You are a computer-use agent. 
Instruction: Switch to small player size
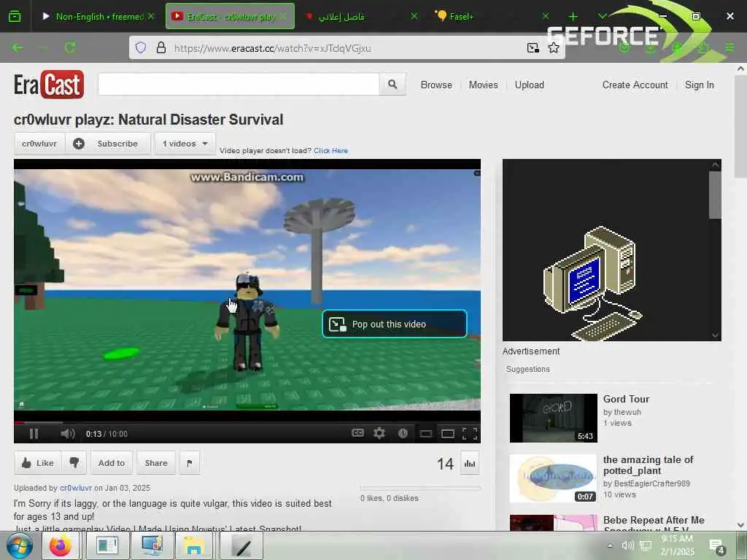(425, 433)
